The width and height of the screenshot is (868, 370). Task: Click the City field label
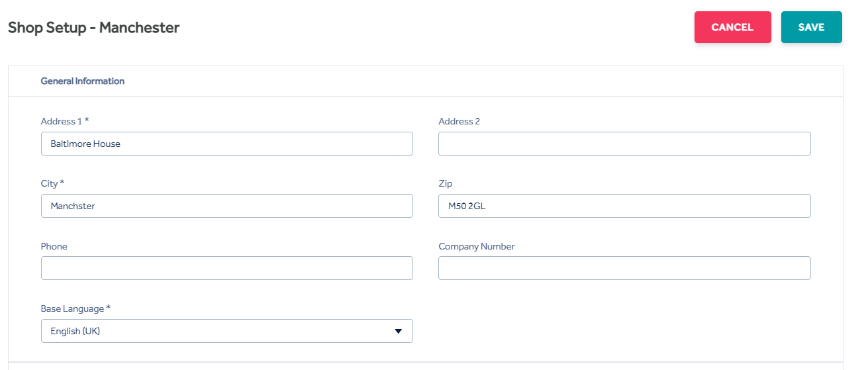tap(52, 183)
